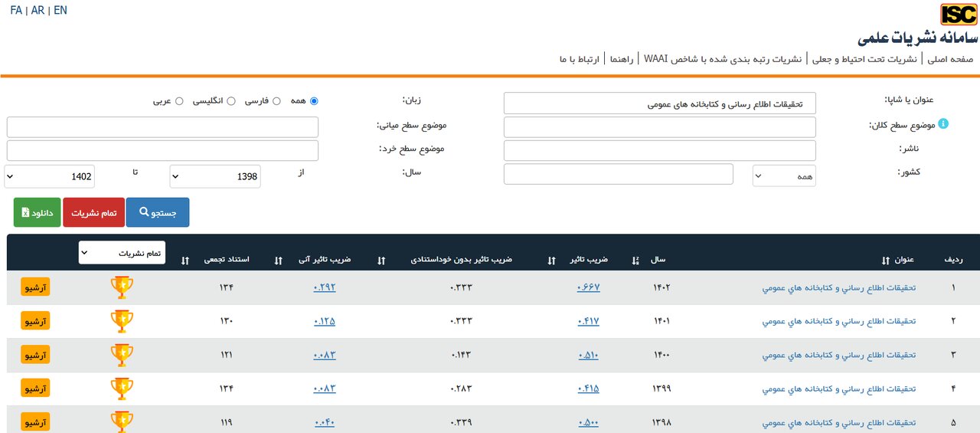Go to صفحه اصلی menu item
This screenshot has height=433, width=980.
pos(950,59)
